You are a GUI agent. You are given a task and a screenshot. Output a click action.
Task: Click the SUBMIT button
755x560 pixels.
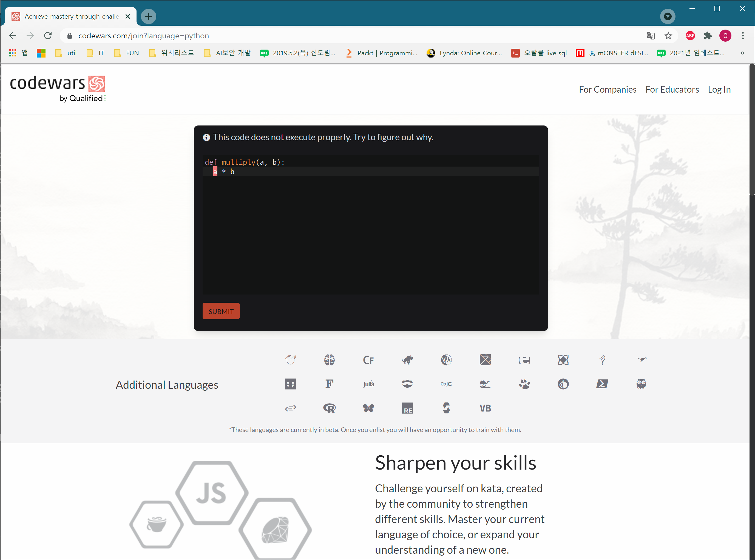tap(221, 311)
